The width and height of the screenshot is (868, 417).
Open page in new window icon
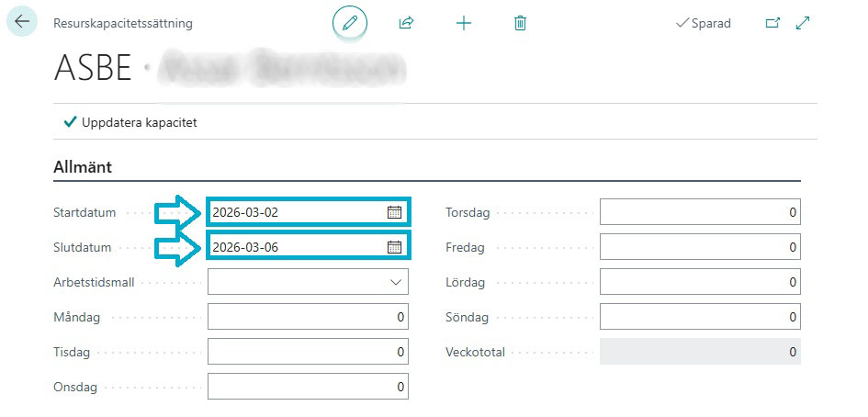pyautogui.click(x=772, y=23)
